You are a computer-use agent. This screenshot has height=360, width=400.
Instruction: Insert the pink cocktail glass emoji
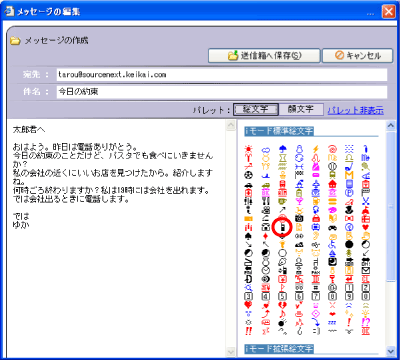pos(299,201)
